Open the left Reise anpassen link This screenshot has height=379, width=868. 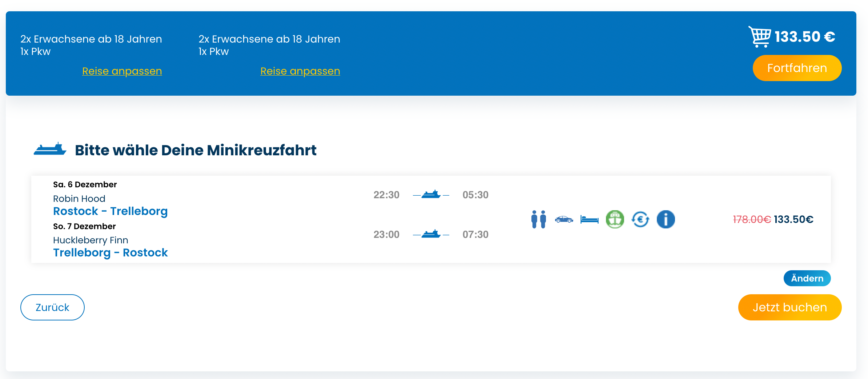[122, 71]
